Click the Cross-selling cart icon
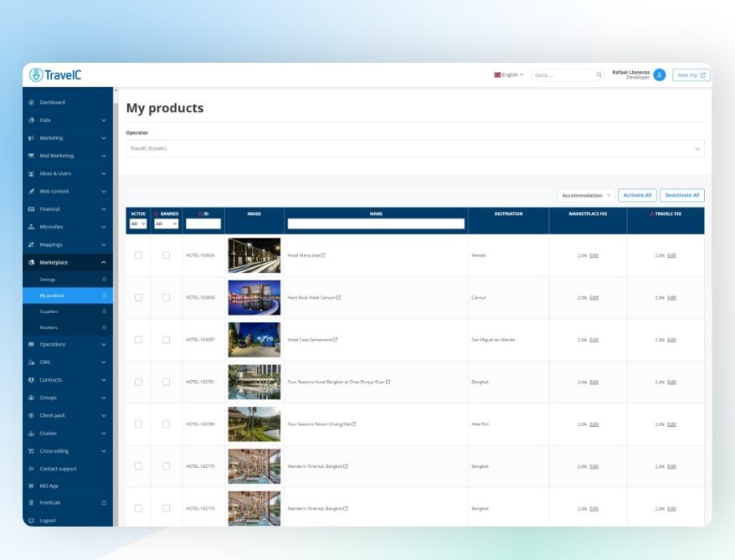Image resolution: width=735 pixels, height=560 pixels. point(31,451)
